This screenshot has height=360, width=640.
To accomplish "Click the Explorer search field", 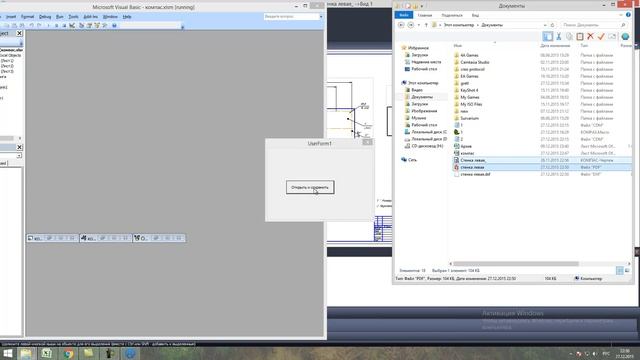I will (593, 25).
